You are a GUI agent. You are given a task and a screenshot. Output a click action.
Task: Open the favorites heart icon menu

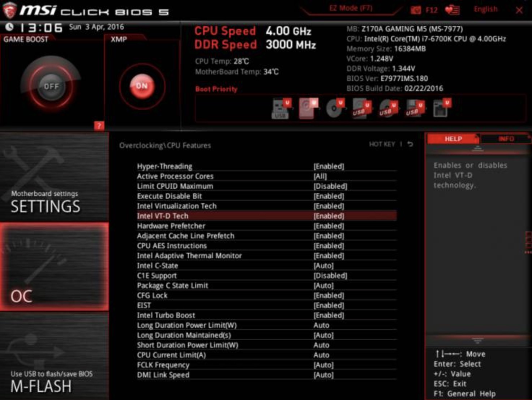click(452, 10)
